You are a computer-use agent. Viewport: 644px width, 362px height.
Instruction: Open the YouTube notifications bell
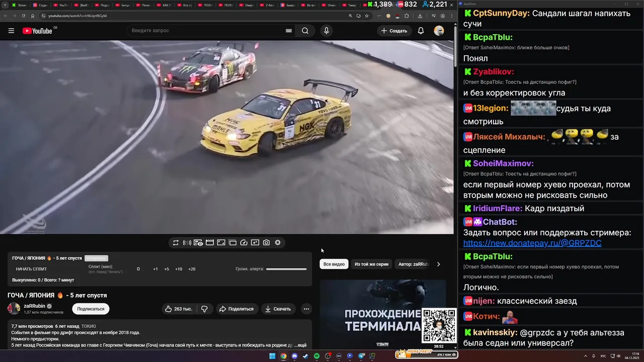421,31
